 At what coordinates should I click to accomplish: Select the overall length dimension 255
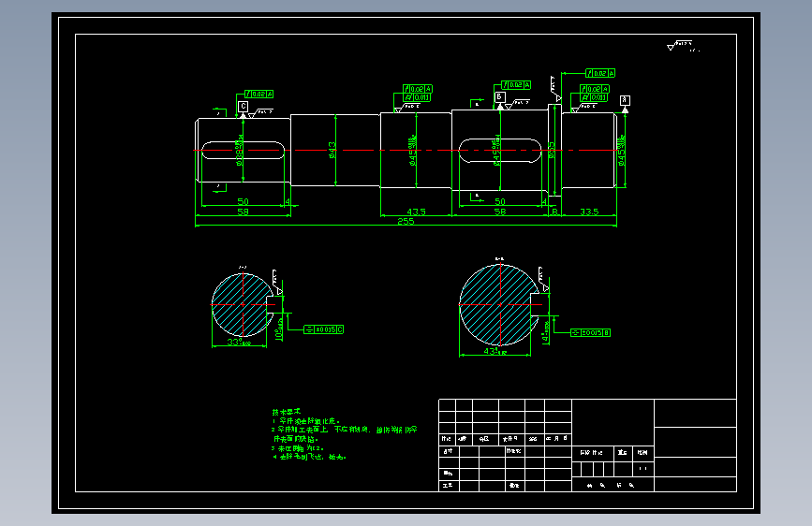tap(406, 221)
